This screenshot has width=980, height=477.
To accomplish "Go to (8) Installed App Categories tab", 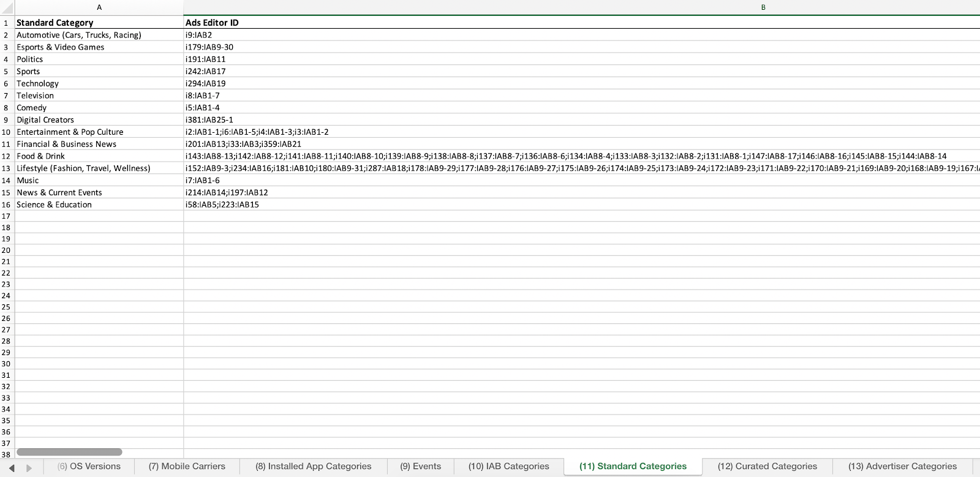I will coord(313,467).
